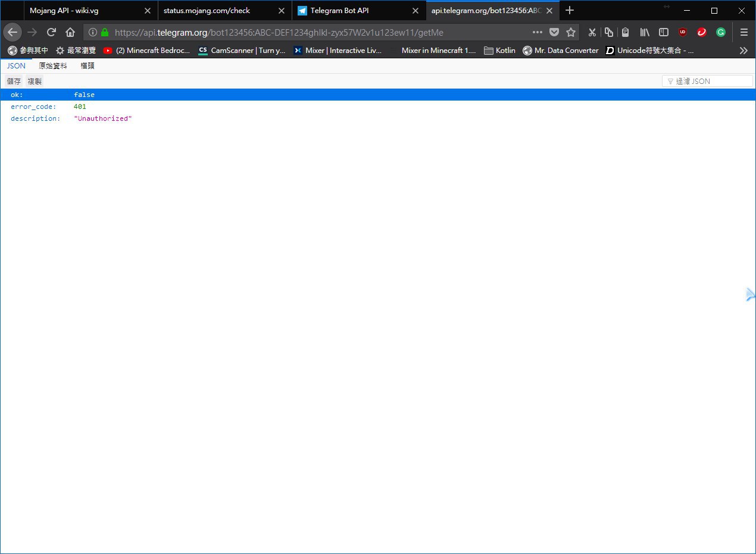Viewport: 756px width, 554px height.
Task: Click the 複製 copy button
Action: click(x=35, y=81)
